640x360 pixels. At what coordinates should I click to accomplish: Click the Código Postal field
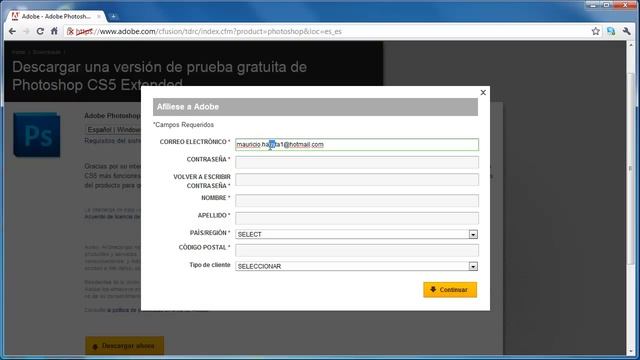tap(357, 250)
